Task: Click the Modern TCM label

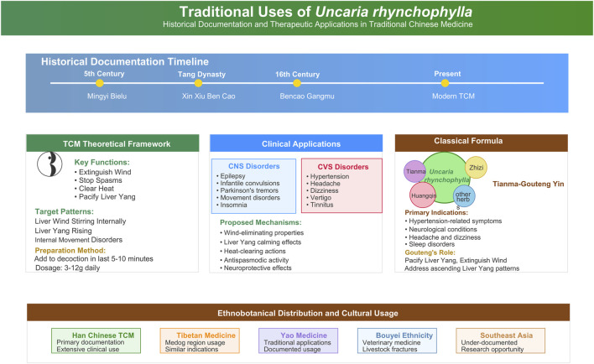Action: pos(453,96)
